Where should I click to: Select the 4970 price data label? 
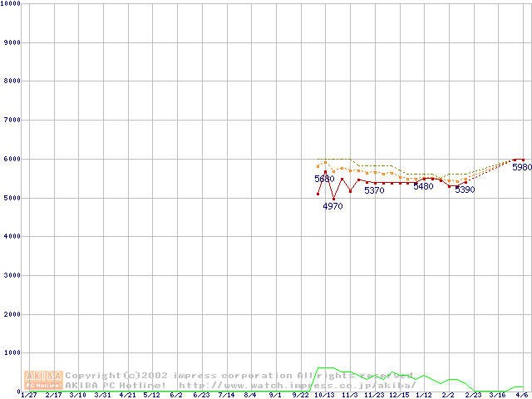332,206
